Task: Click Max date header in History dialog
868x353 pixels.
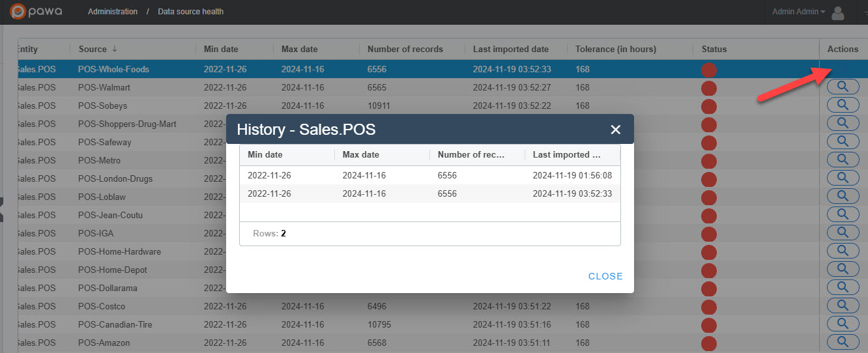Action: [x=361, y=154]
